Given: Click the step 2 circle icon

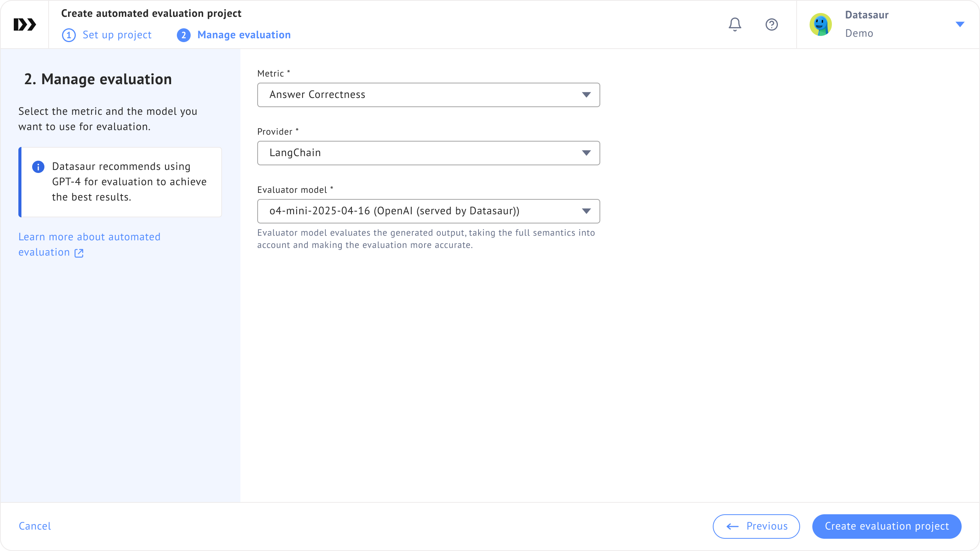Looking at the screenshot, I should (x=184, y=35).
